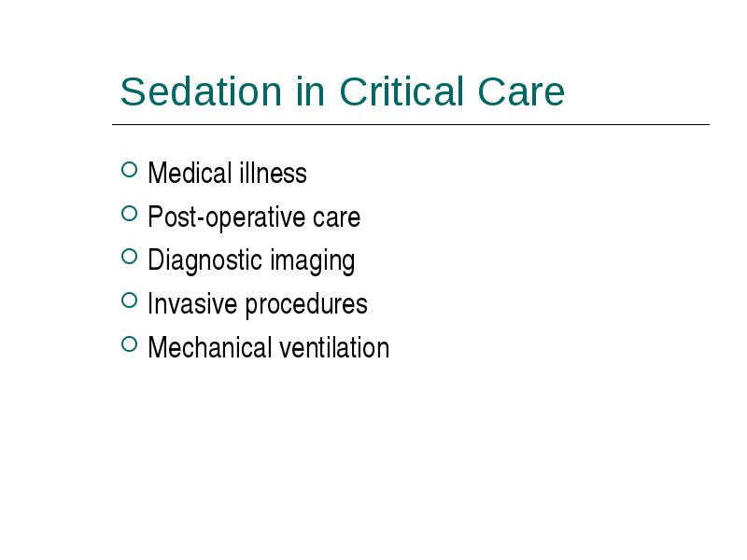Select the bullet marker next to Invasive procedures

(x=129, y=301)
